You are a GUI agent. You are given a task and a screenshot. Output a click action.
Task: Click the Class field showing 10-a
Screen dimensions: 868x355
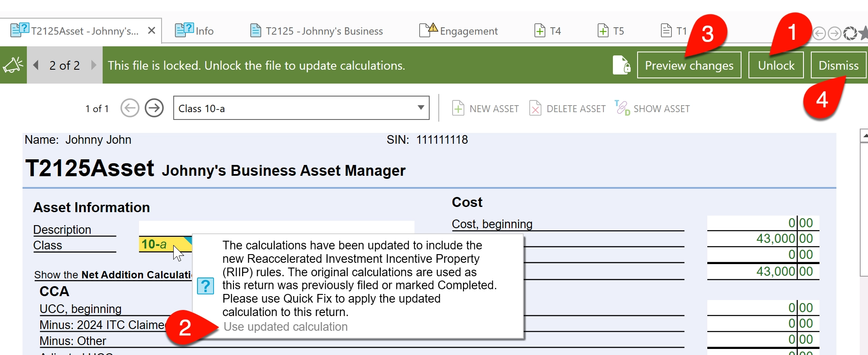165,244
